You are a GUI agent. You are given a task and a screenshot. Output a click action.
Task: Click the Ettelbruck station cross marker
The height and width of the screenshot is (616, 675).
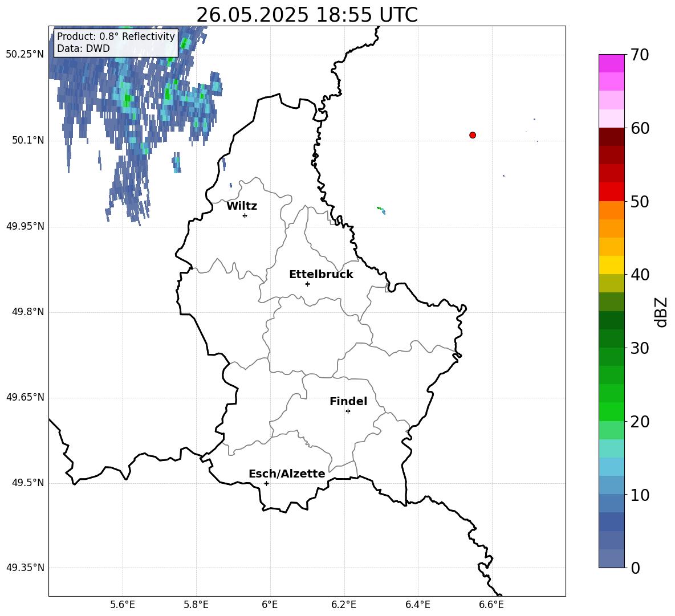coord(307,284)
